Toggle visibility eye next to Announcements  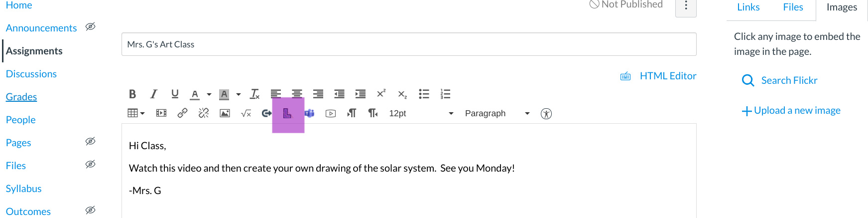coord(90,27)
